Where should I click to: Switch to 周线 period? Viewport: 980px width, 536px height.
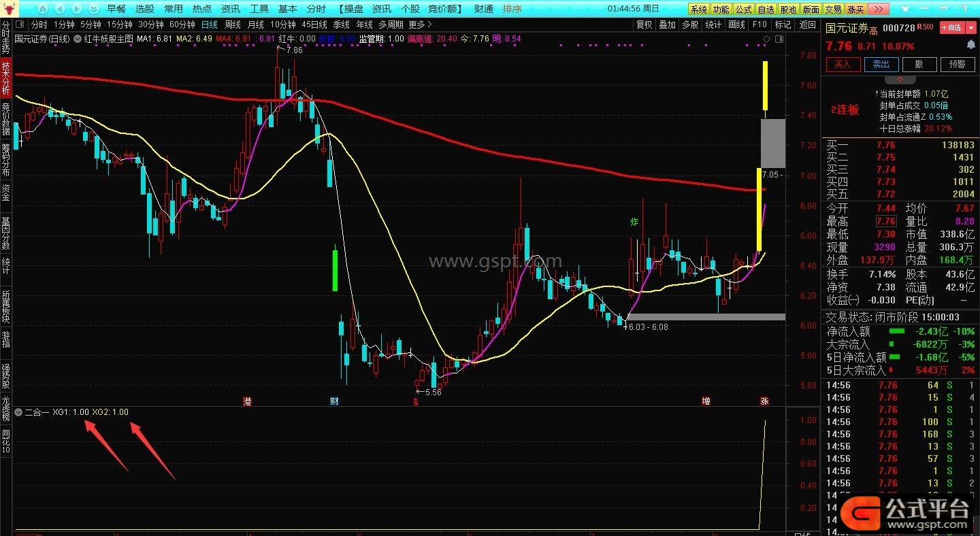tap(233, 24)
